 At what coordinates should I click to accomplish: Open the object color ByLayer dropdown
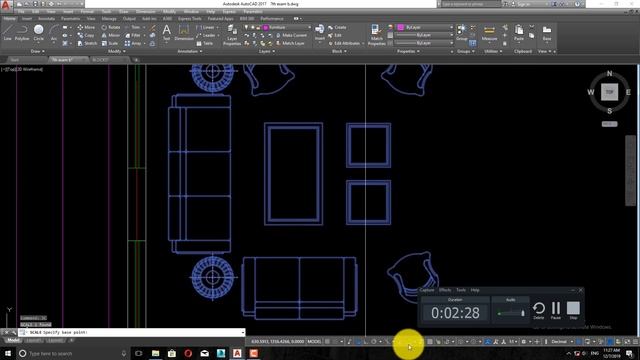[425, 27]
